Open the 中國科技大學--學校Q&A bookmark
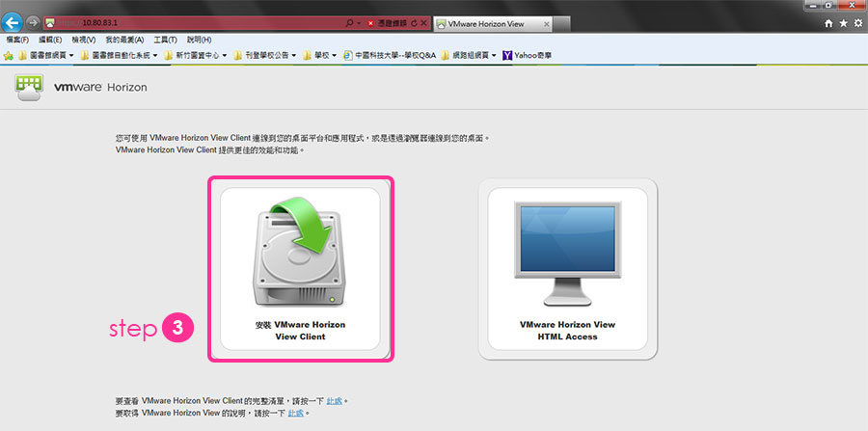 390,55
